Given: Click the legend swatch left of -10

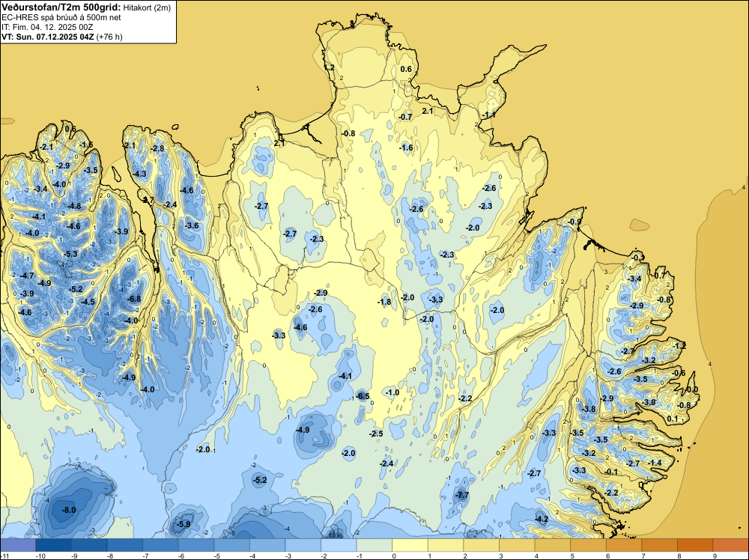Looking at the screenshot, I should point(18,545).
